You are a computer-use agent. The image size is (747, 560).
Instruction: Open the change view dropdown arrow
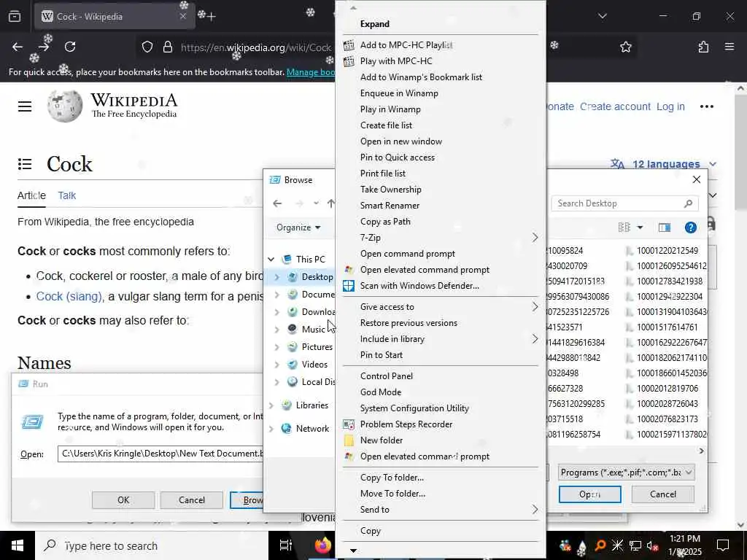coord(640,227)
